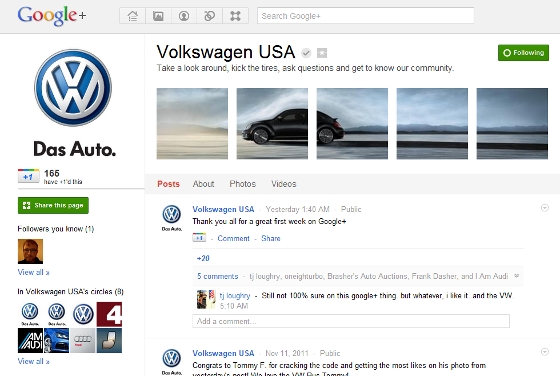The height and width of the screenshot is (376, 560).
Task: Click the verified checkmark beside Volkswagen USA
Action: (x=306, y=53)
